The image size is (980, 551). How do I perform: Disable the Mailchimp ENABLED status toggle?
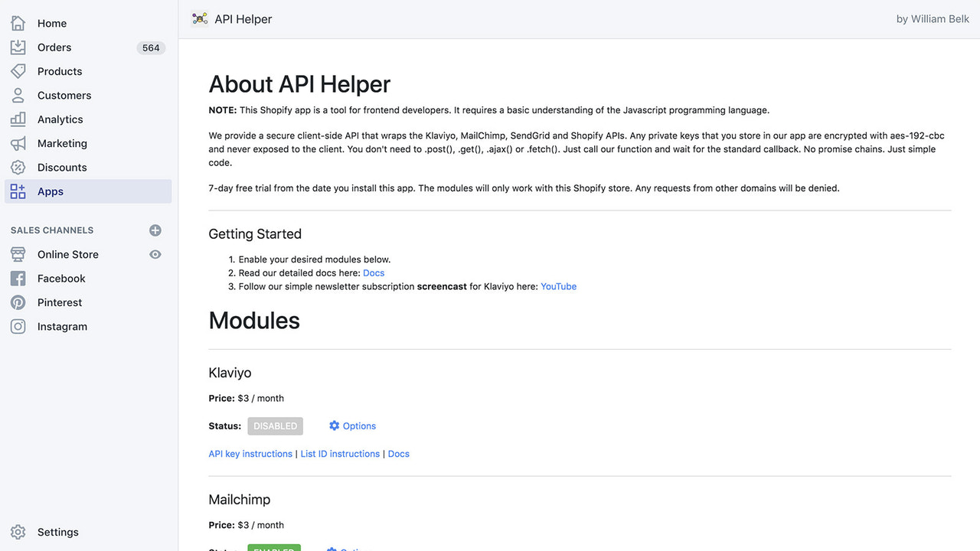(273, 549)
